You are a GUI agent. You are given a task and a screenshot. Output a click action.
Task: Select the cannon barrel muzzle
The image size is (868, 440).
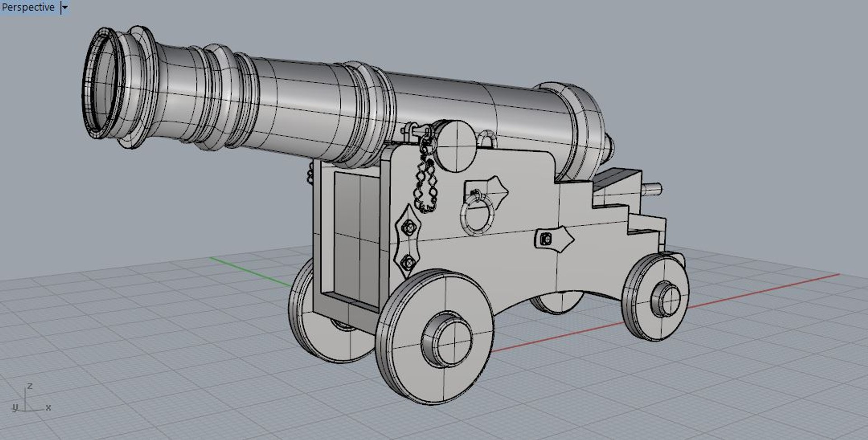pyautogui.click(x=103, y=83)
